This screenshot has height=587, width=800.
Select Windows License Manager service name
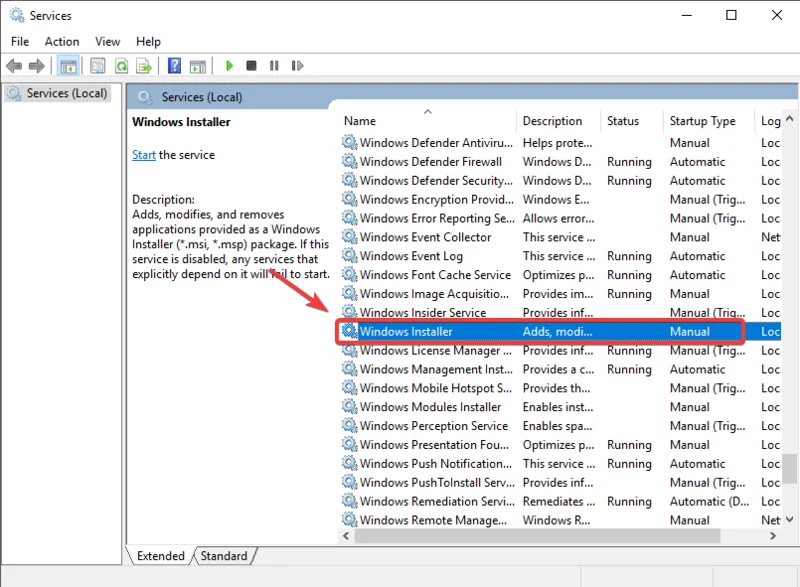point(436,350)
